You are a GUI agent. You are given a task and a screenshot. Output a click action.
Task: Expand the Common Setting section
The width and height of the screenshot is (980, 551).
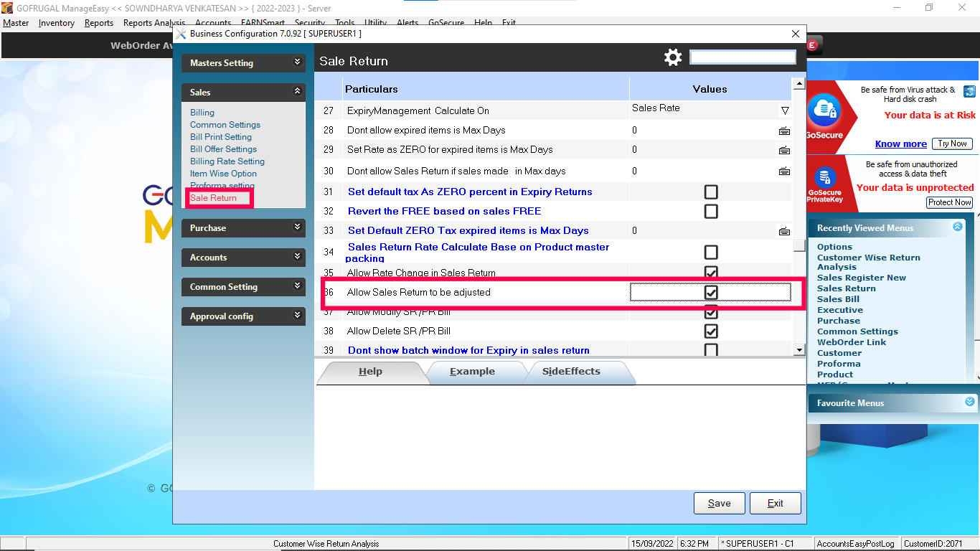[x=243, y=287]
